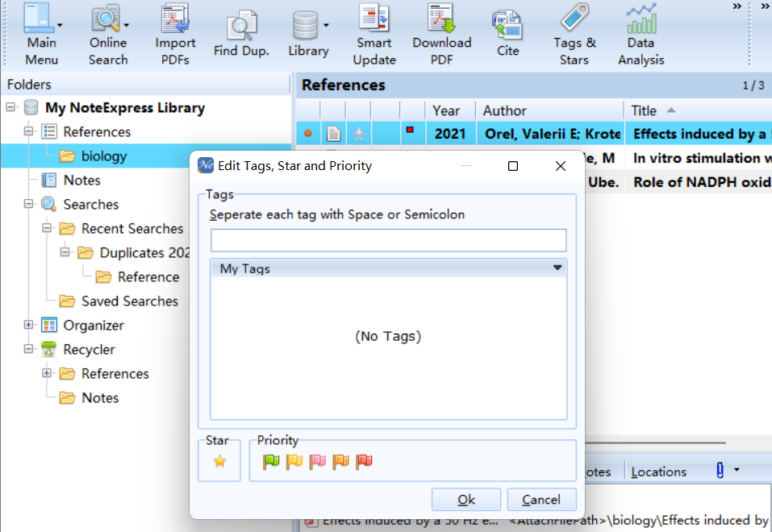Confirm the dialog with Ok
The image size is (772, 532).
click(x=466, y=500)
